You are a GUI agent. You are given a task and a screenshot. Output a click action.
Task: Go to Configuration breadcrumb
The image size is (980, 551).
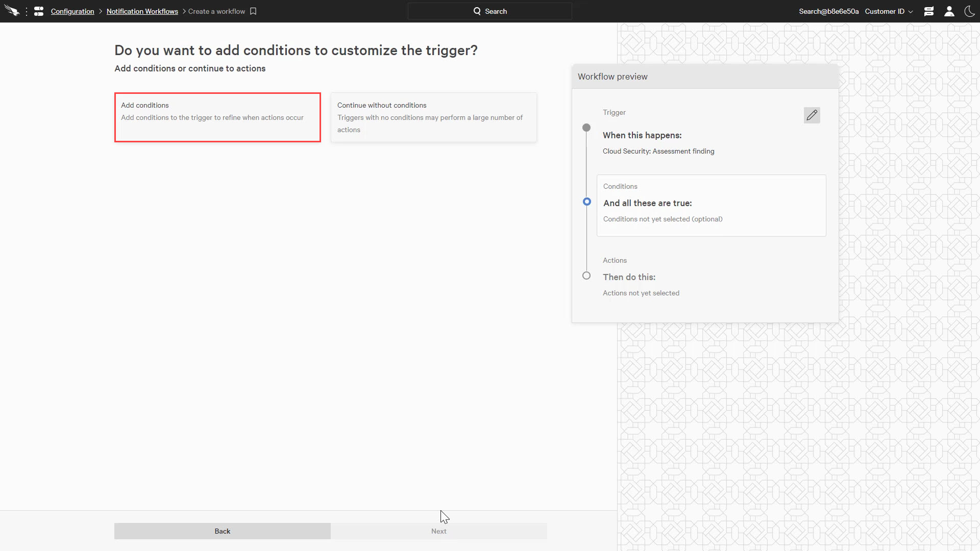click(x=72, y=11)
